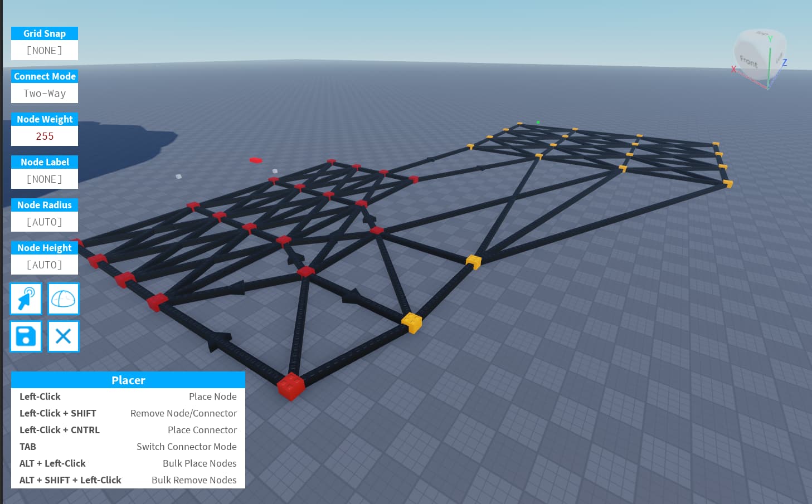Screen dimensions: 812x504
Task: Click the "ALT + Left-Click" shortcut text
Action: 52,463
